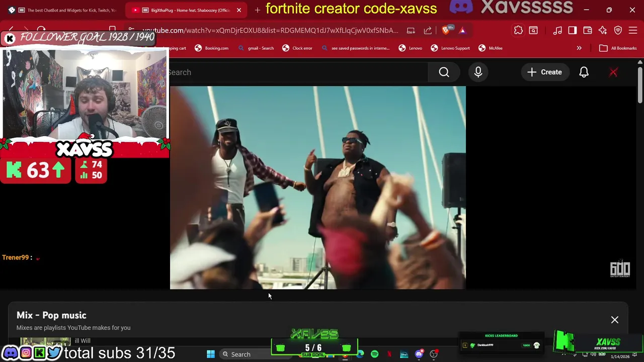The image size is (644, 362).
Task: Share this page via share icon
Action: (428, 31)
